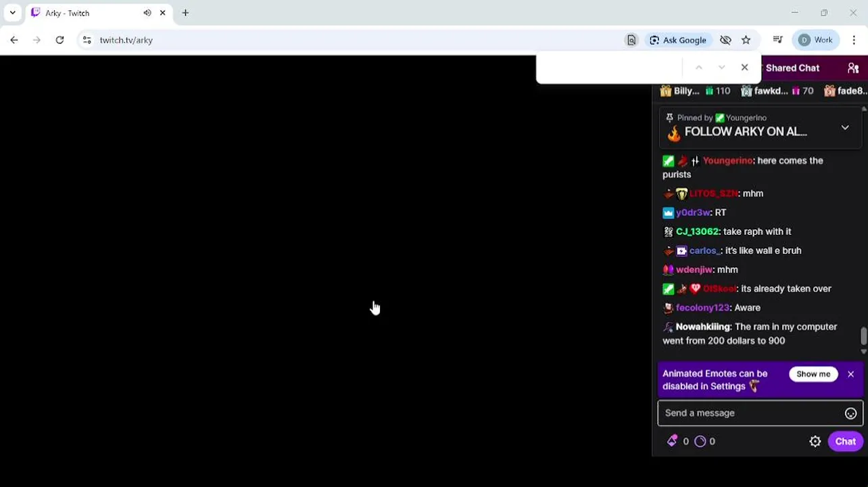The image size is (868, 487).
Task: Click the twitch.tv/arky address bar
Action: 358,40
